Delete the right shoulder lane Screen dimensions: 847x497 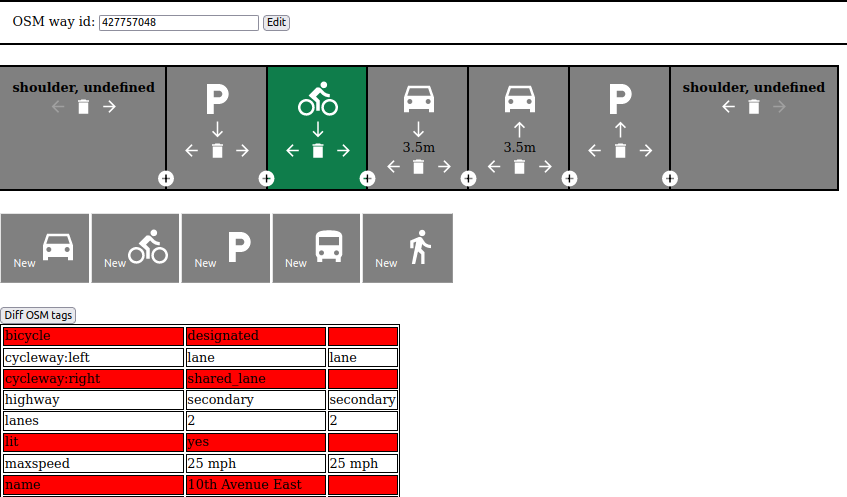pyautogui.click(x=754, y=107)
